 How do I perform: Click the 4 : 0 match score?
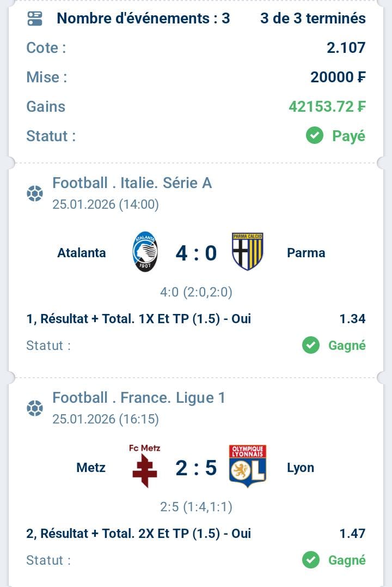(x=196, y=253)
